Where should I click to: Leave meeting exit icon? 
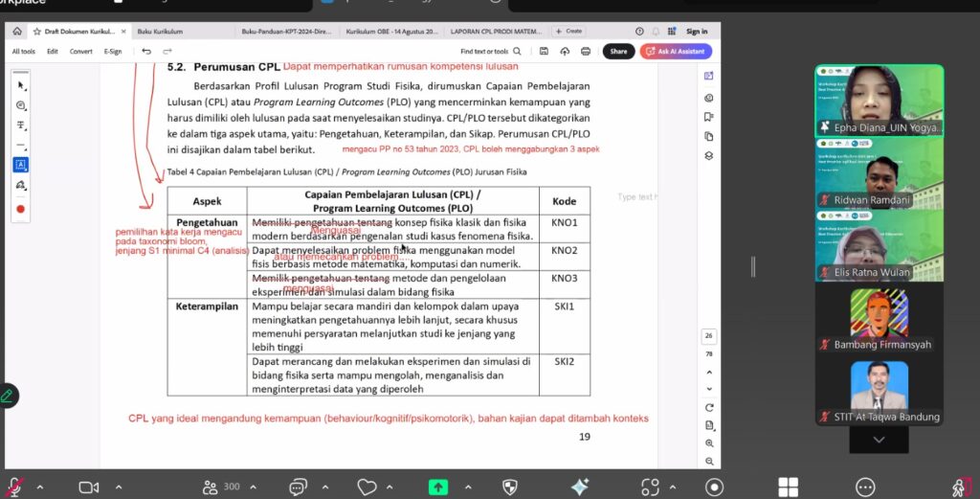pos(961,487)
